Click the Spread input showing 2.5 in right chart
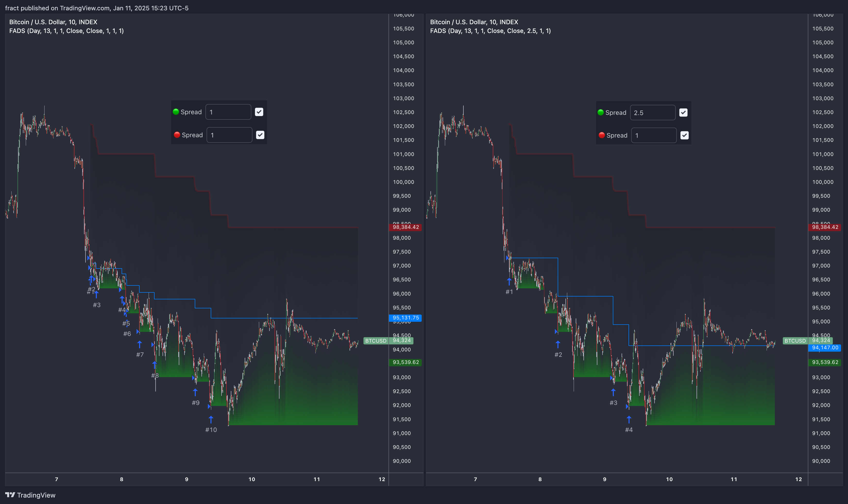This screenshot has width=848, height=504. [x=652, y=112]
